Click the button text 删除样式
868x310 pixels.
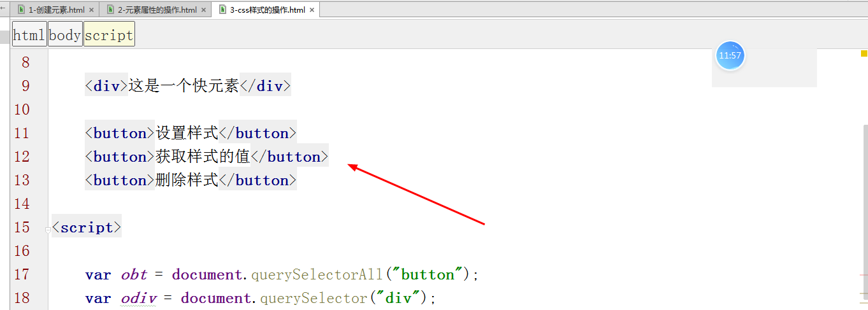(187, 180)
